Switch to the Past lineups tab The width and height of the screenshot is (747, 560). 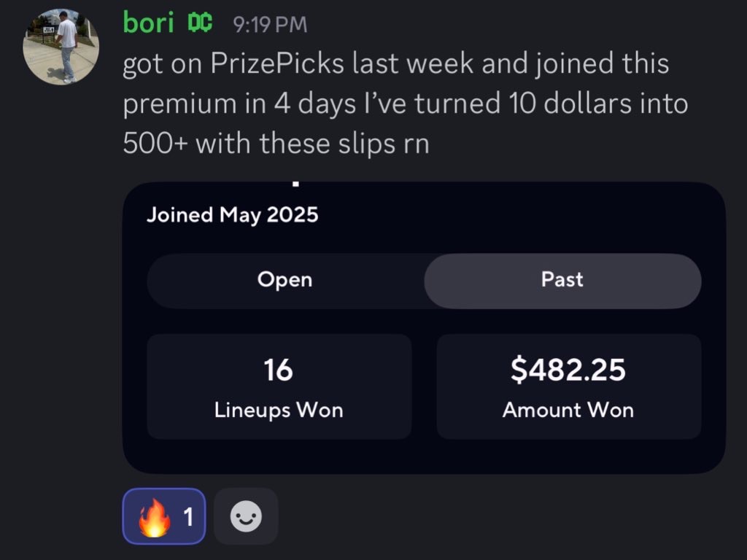[x=562, y=281]
